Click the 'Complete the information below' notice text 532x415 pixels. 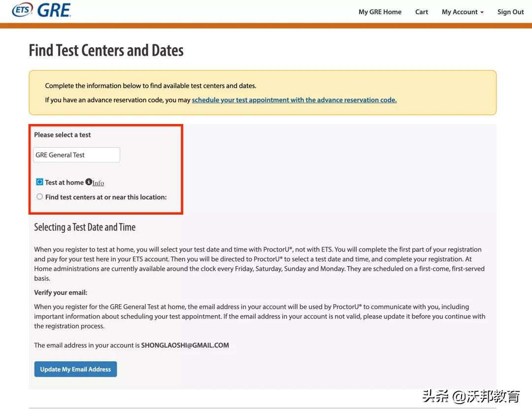click(150, 86)
